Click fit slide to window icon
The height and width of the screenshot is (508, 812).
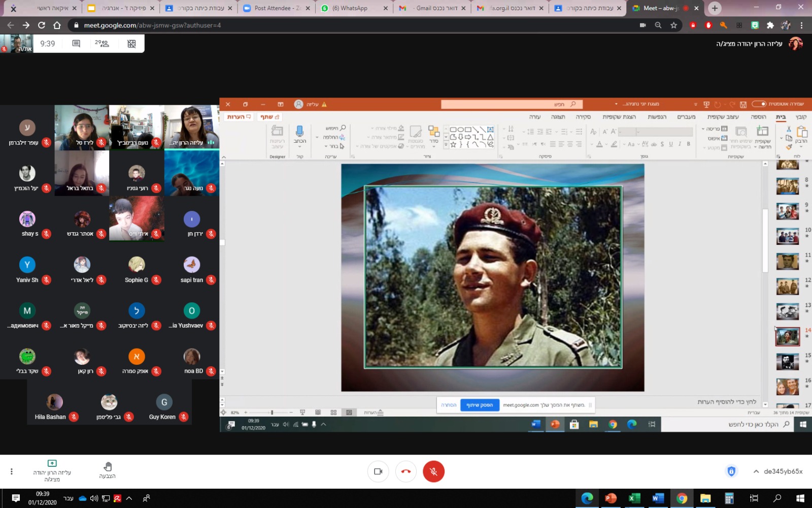pos(224,412)
